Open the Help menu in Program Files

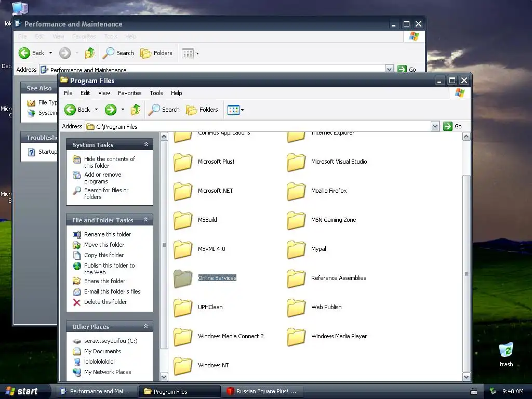177,93
